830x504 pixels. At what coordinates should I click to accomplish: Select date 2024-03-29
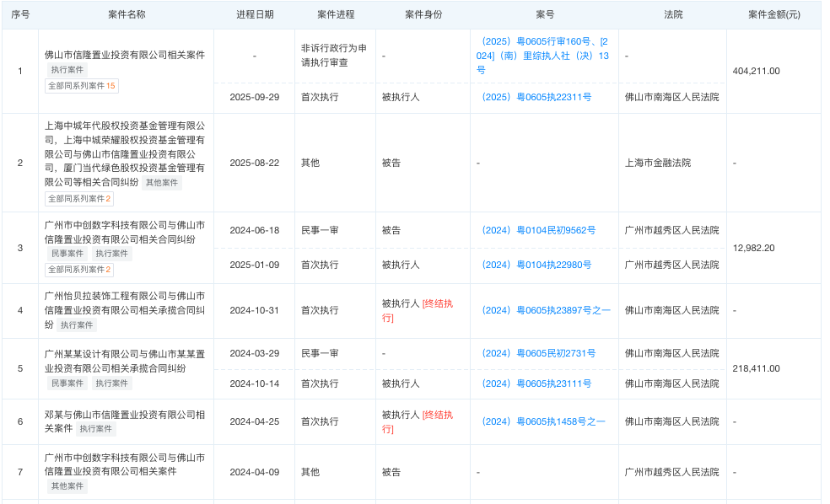tap(255, 353)
